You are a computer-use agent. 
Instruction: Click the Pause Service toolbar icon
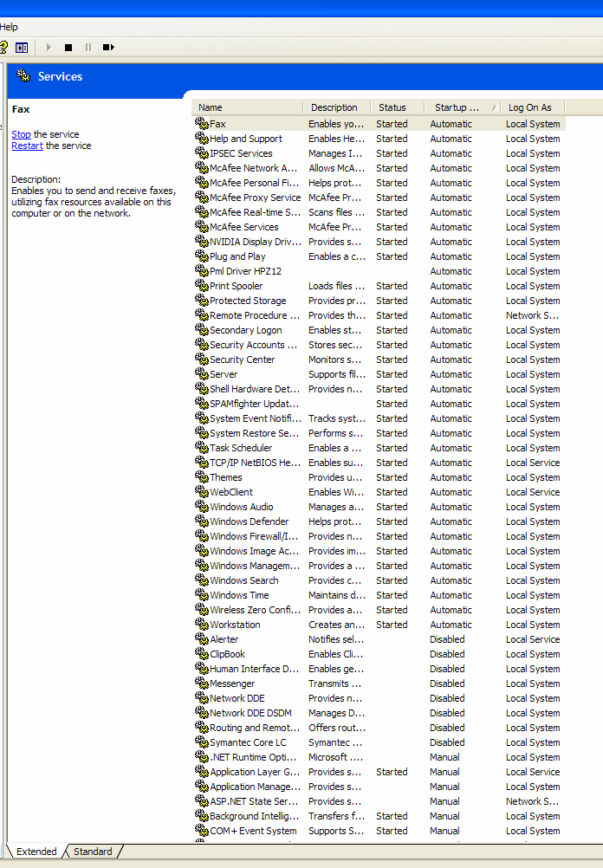(88, 48)
